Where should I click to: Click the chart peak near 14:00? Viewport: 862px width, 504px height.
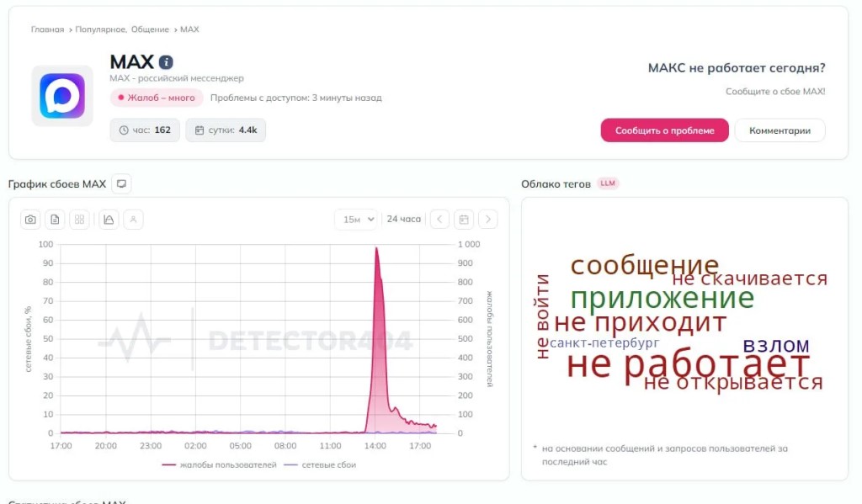(x=376, y=249)
